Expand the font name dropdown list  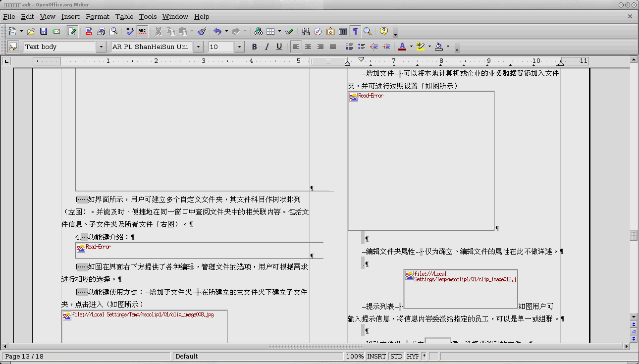pos(199,47)
